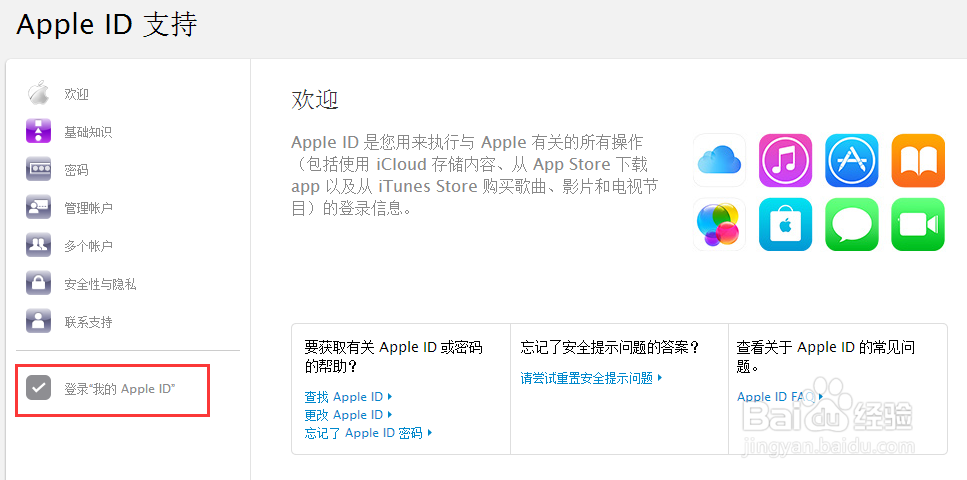Click the 密码 password dots icon
This screenshot has width=967, height=480.
[38, 169]
